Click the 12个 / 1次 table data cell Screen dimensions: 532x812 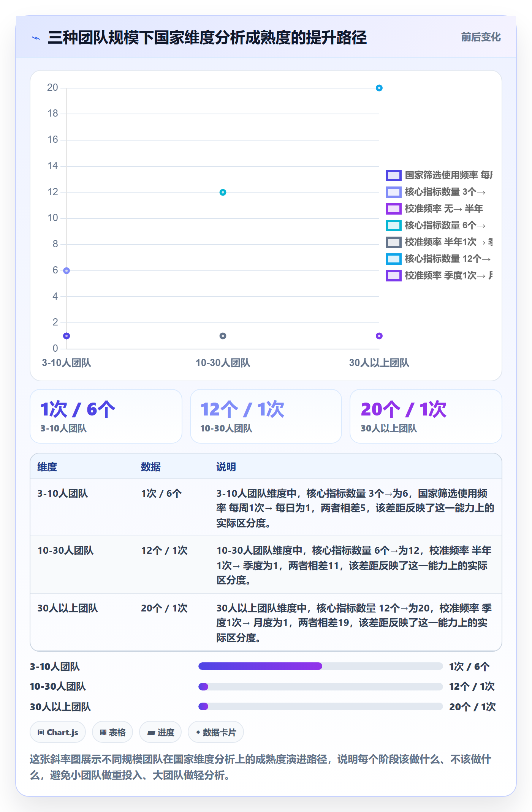164,550
